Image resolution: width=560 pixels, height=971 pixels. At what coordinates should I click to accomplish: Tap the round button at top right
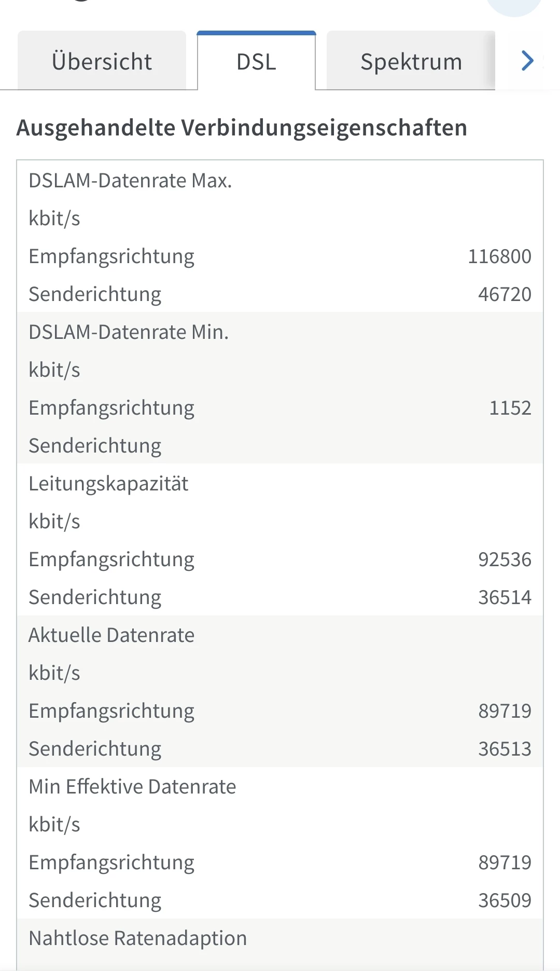[x=513, y=5]
